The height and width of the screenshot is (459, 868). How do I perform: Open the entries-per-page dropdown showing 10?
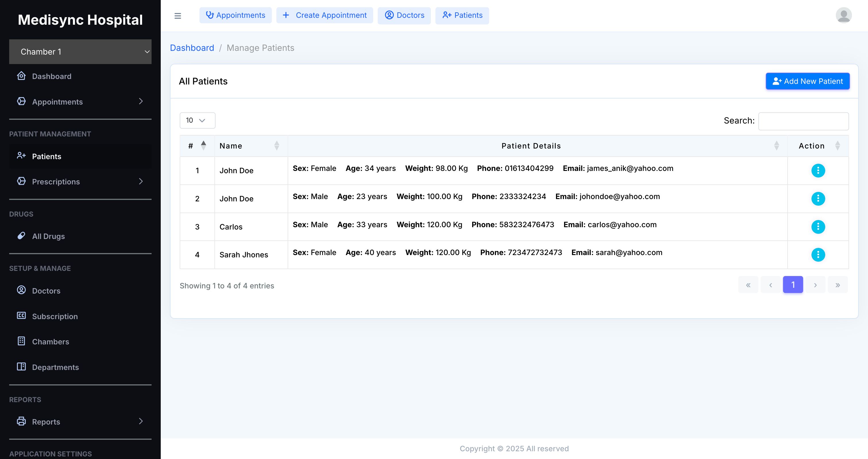197,120
